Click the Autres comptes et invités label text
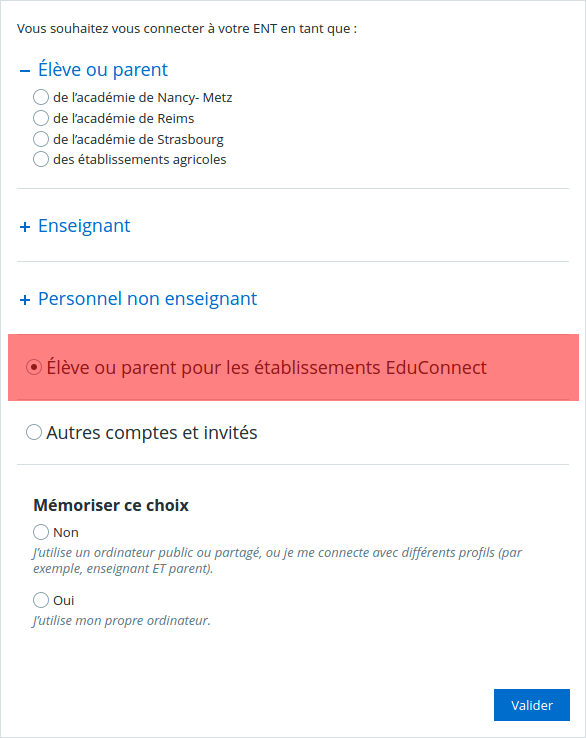Screen dimensions: 586x738 tap(152, 433)
